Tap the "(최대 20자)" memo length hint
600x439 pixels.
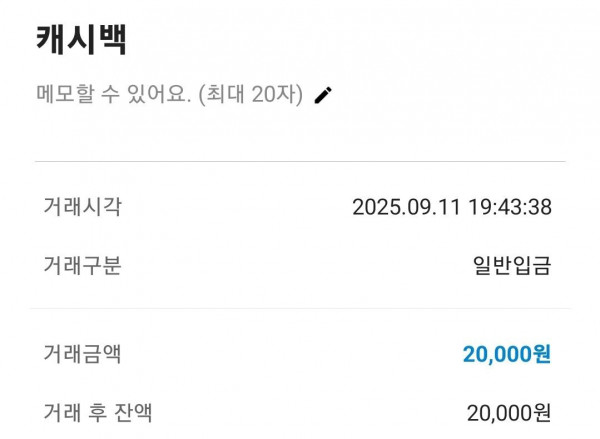pos(250,96)
